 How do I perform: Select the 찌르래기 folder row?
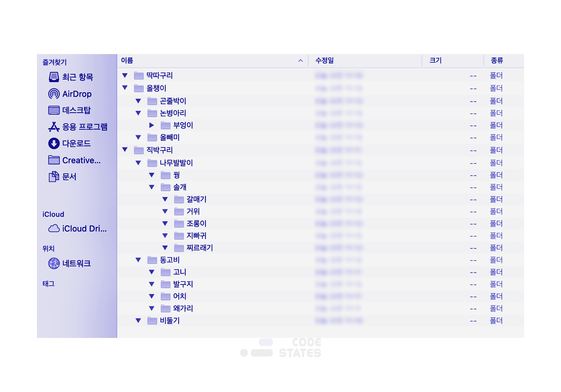pyautogui.click(x=200, y=248)
